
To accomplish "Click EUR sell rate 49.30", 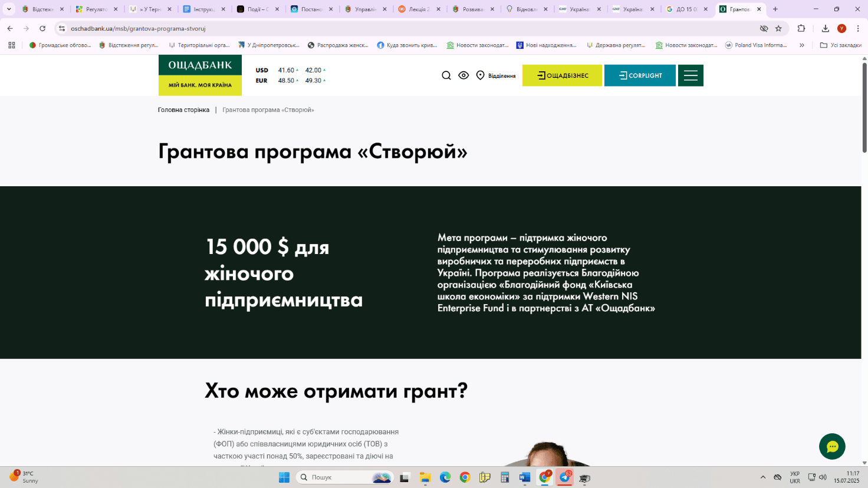I will pos(313,81).
